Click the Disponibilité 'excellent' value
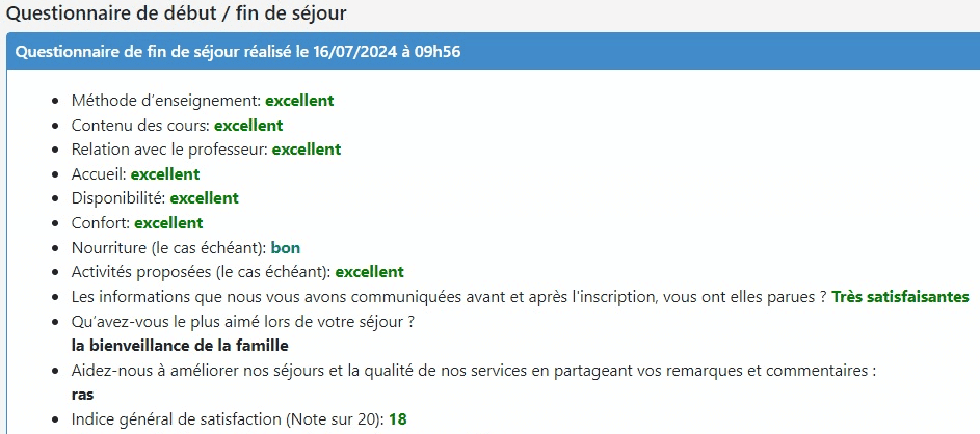The width and height of the screenshot is (980, 434). pyautogui.click(x=204, y=198)
